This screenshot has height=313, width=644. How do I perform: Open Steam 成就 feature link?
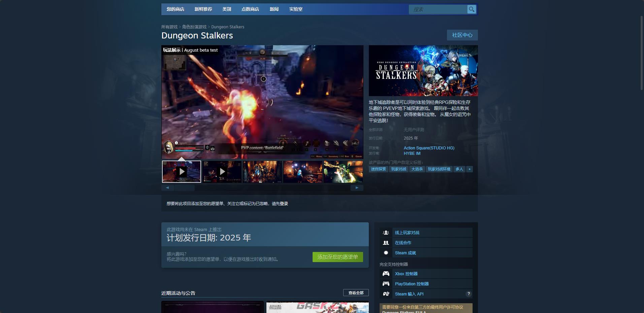(x=406, y=253)
